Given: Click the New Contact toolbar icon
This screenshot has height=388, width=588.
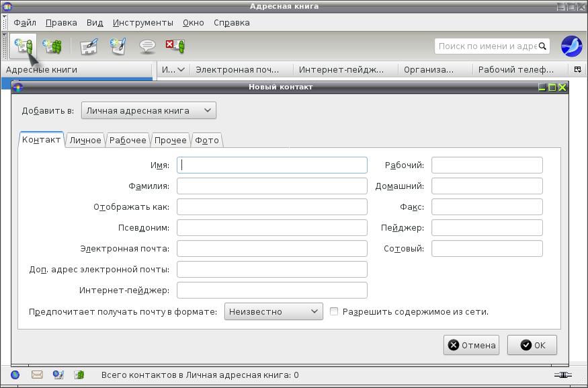Looking at the screenshot, I should click(24, 46).
